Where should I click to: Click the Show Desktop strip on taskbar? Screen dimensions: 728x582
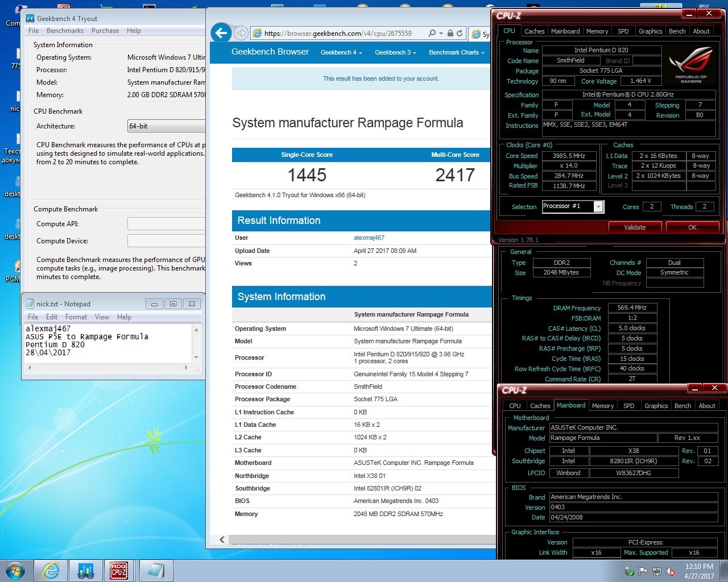(723, 571)
